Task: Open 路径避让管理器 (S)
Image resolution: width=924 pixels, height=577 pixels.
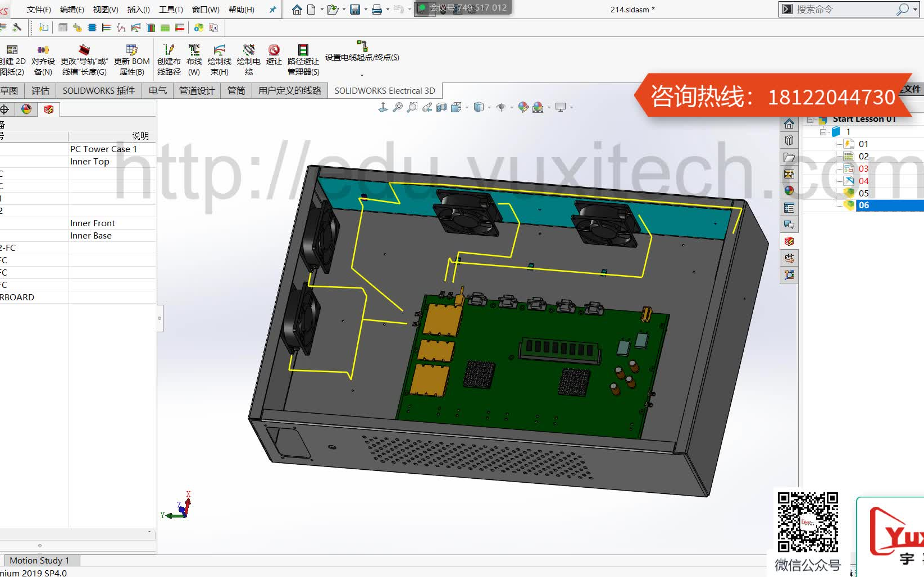Action: 303,60
